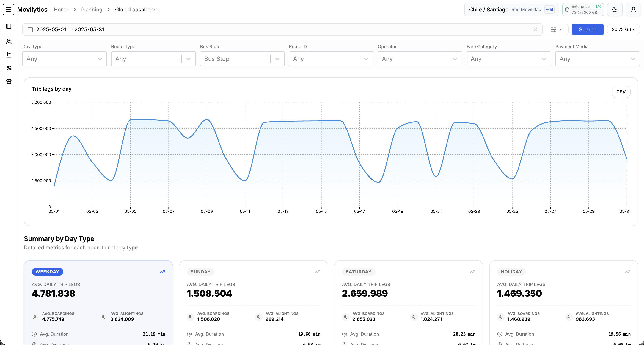Viewport: 644px width, 345px height.
Task: Click Sunday avg. alightings person icon
Action: tap(259, 317)
